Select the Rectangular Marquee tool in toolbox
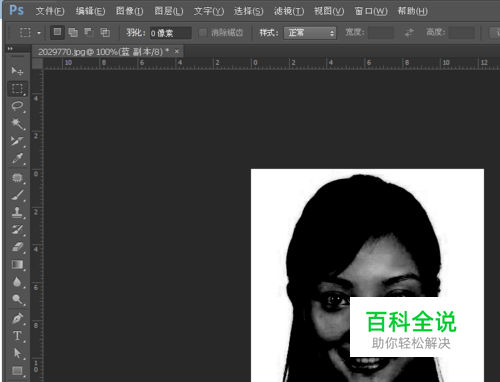The height and width of the screenshot is (382, 500). point(17,89)
